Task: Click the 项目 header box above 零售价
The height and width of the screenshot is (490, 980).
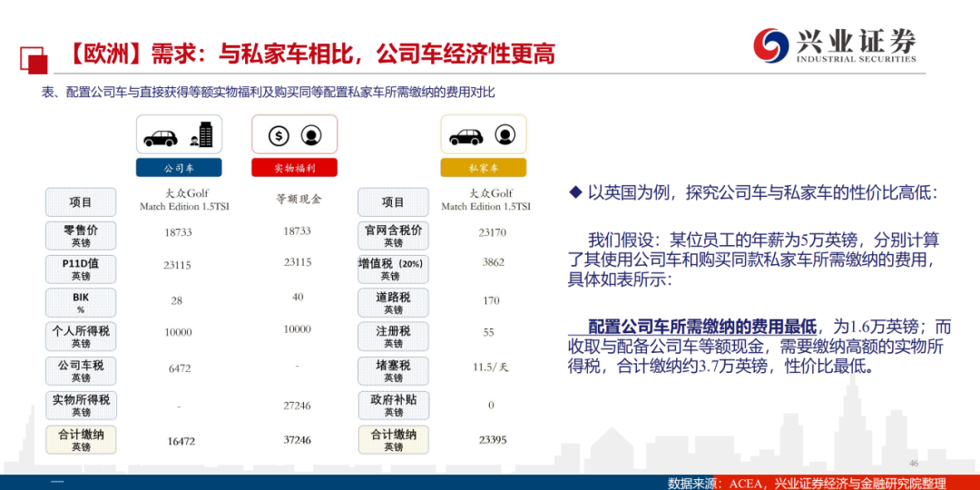Action: [x=81, y=201]
